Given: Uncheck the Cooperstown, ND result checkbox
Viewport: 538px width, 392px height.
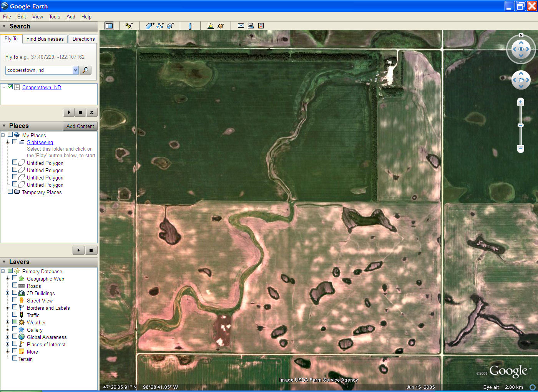Looking at the screenshot, I should (10, 87).
